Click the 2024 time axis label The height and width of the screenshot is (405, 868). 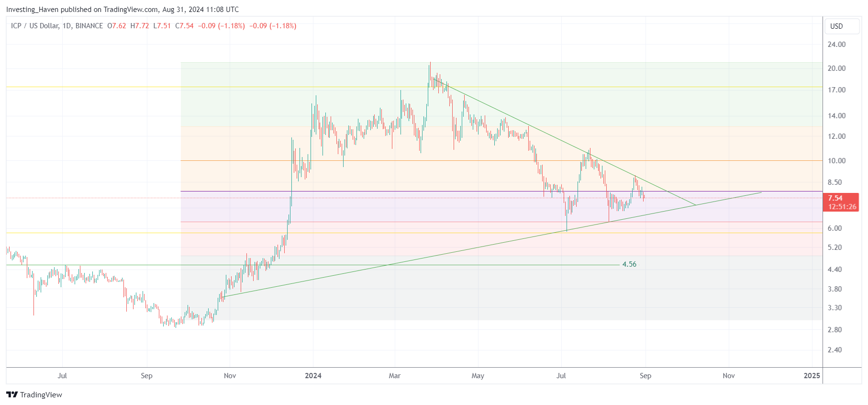[313, 376]
